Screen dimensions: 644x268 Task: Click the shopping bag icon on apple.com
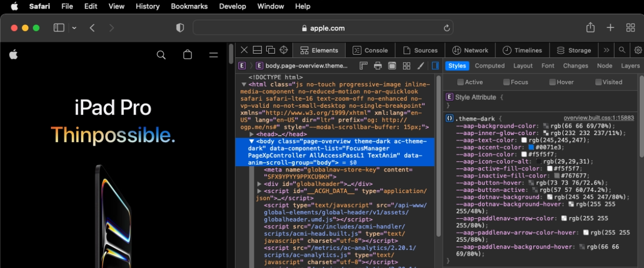[187, 55]
